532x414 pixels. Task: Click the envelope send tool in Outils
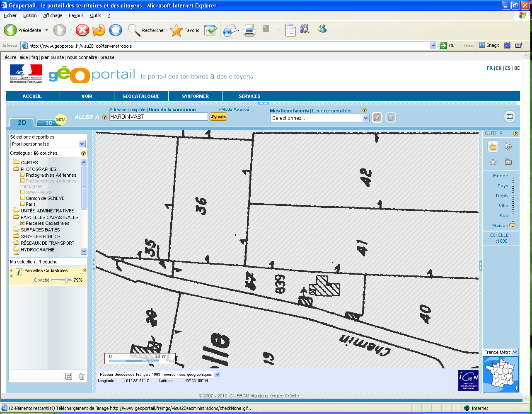(x=508, y=162)
